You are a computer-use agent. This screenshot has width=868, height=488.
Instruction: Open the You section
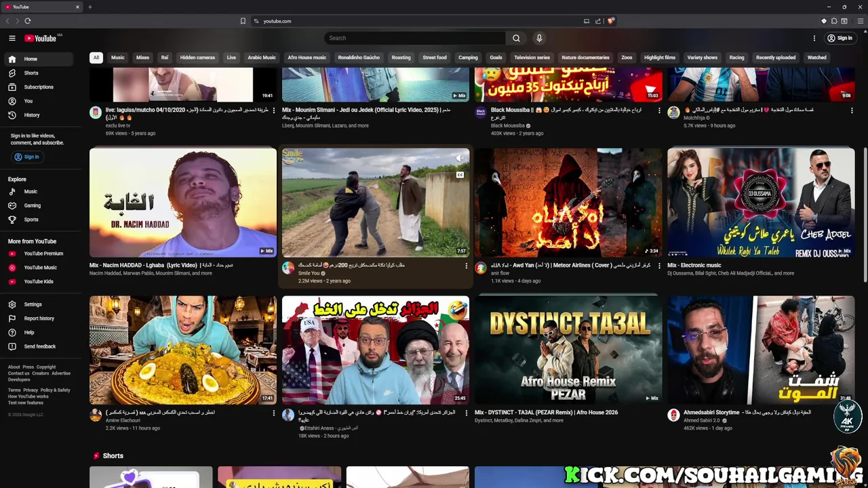(38, 101)
